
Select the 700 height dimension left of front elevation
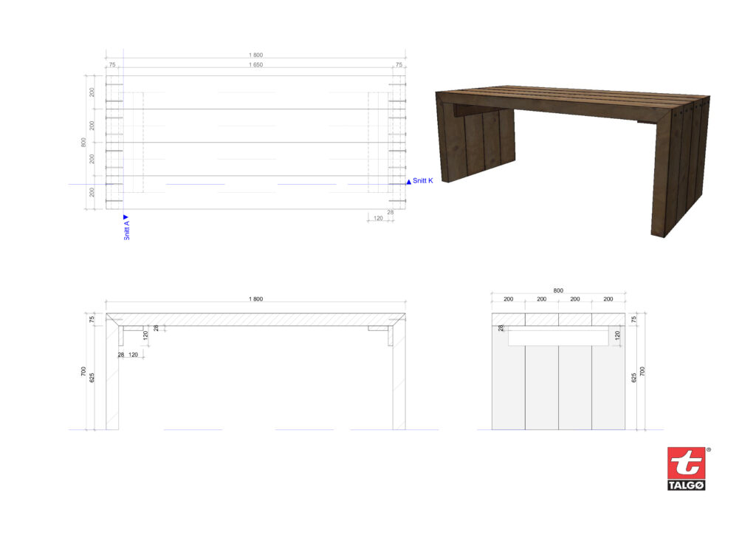[x=83, y=371]
